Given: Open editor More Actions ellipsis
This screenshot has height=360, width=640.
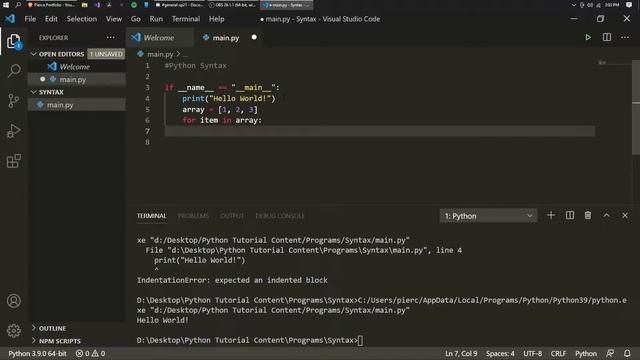Looking at the screenshot, I should coord(625,38).
